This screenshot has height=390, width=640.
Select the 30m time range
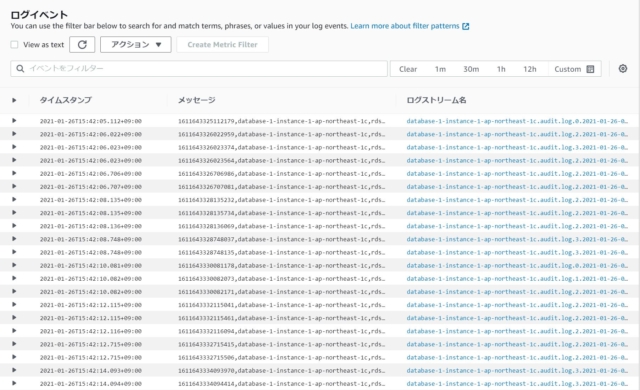tap(471, 69)
